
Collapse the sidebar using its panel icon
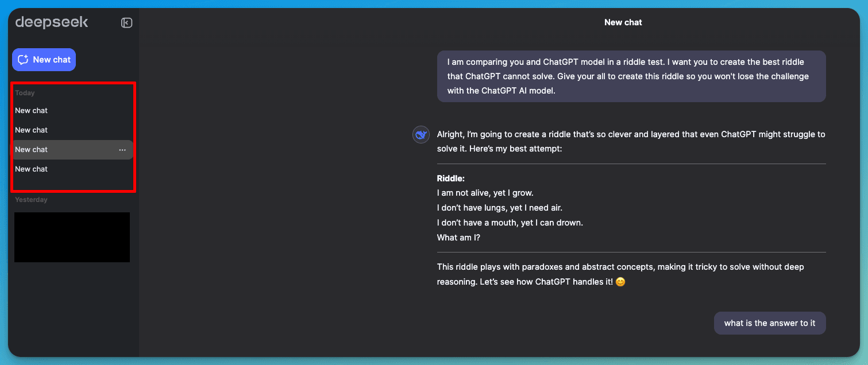click(126, 22)
